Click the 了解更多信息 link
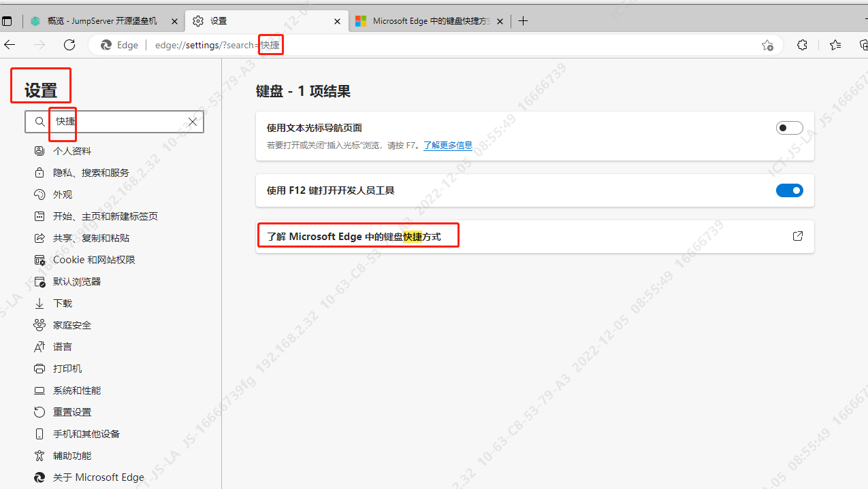Viewport: 868px width, 489px height. pos(448,146)
